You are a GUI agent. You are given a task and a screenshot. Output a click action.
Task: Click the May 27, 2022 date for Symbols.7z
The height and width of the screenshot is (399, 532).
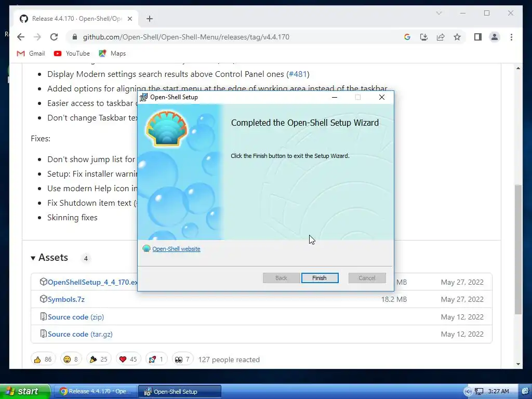(x=462, y=299)
